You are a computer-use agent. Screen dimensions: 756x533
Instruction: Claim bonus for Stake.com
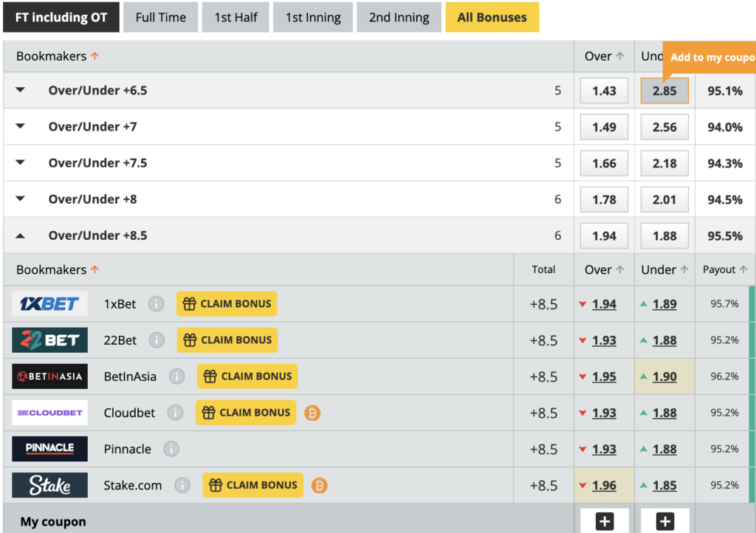252,485
